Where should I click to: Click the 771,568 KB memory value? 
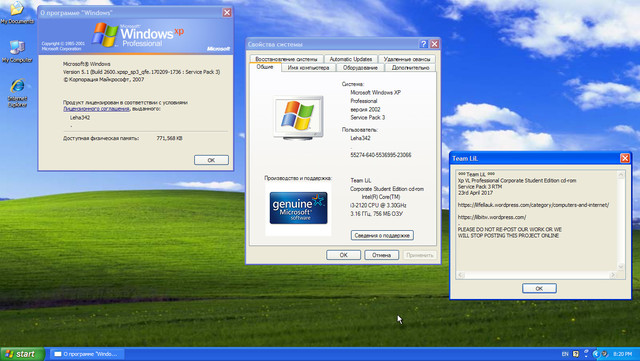(169, 138)
